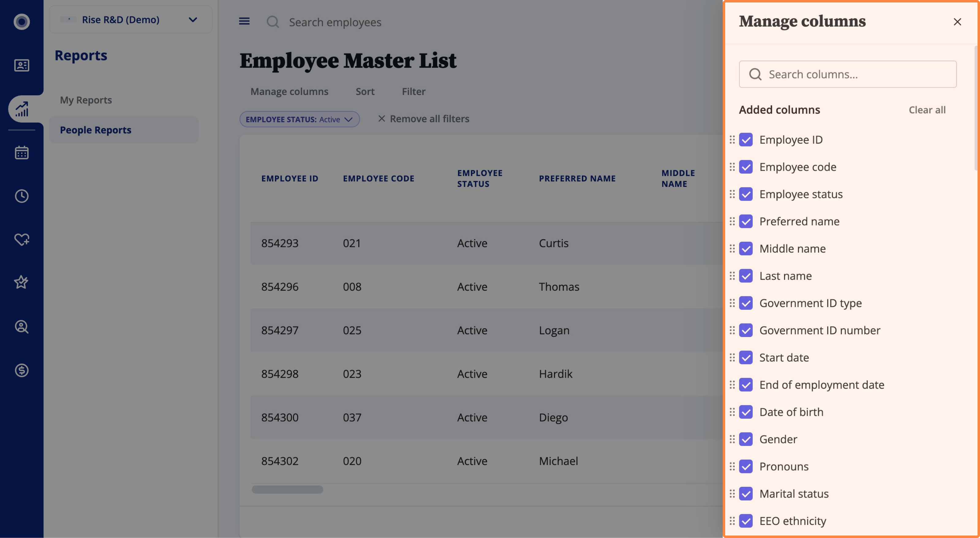Uncheck the Preferred name column checkbox

tap(746, 221)
